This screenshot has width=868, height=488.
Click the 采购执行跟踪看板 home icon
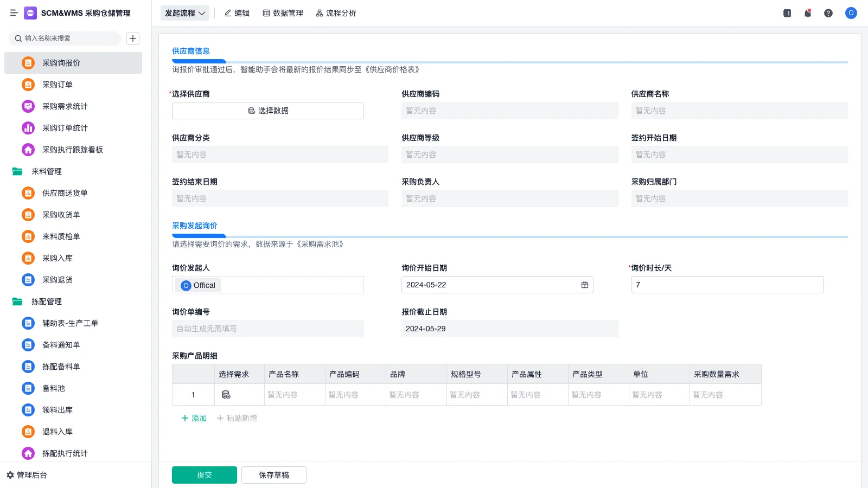pos(28,150)
